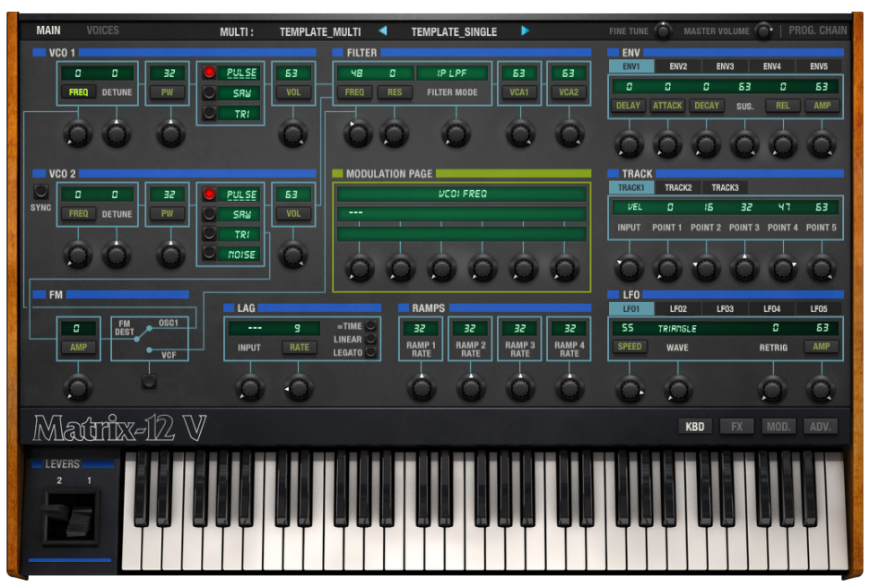This screenshot has height=588, width=870.
Task: Toggle VCO 2 SYNC button
Action: 40,192
